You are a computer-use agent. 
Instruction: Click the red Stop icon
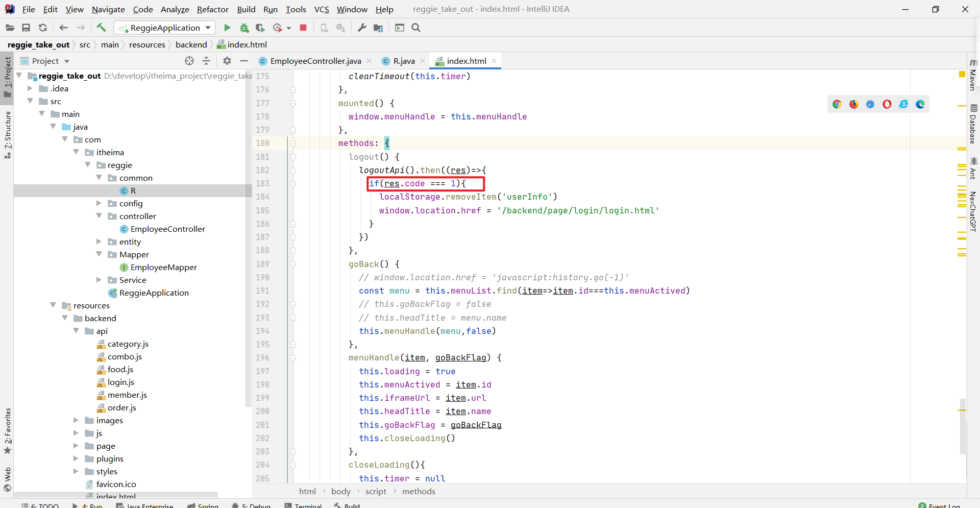tap(303, 28)
